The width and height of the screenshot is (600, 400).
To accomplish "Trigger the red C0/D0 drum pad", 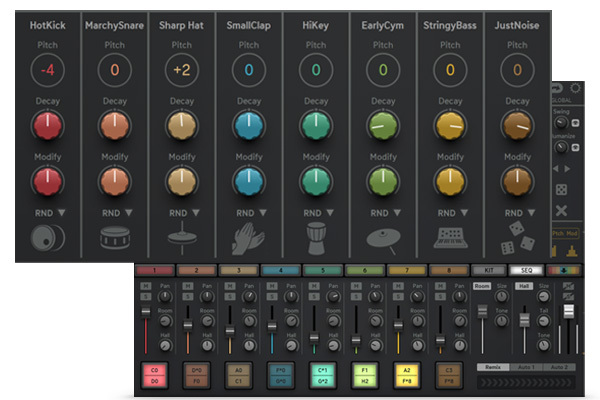I will click(x=155, y=376).
